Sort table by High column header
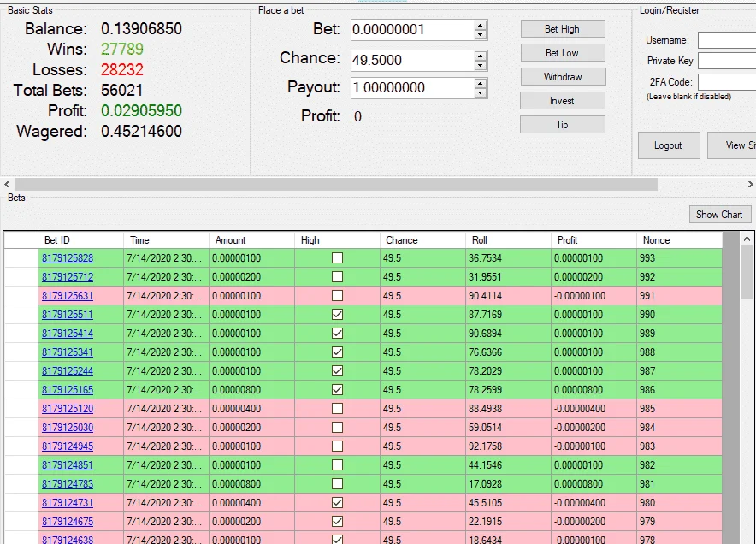Image resolution: width=756 pixels, height=544 pixels. click(x=337, y=240)
